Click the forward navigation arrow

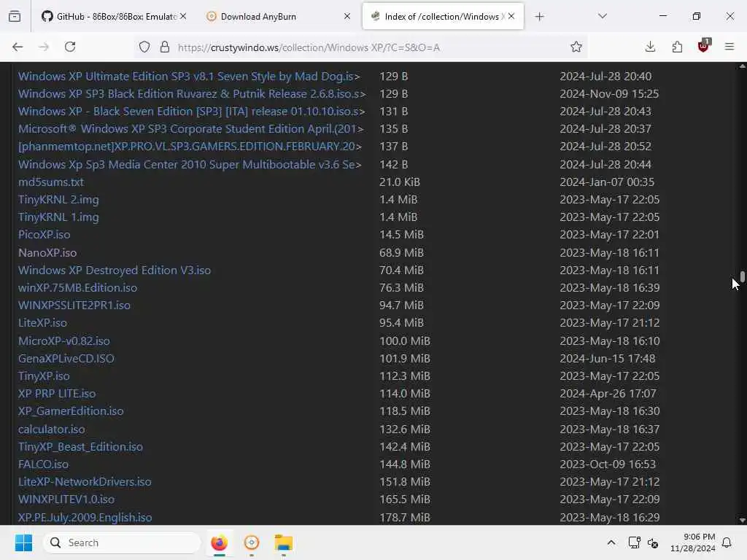44,47
